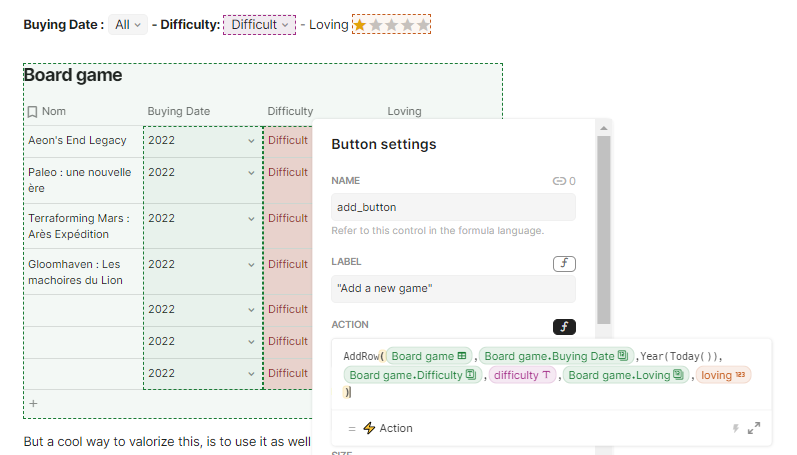
Task: Set Loving rating to five stars
Action: [424, 24]
